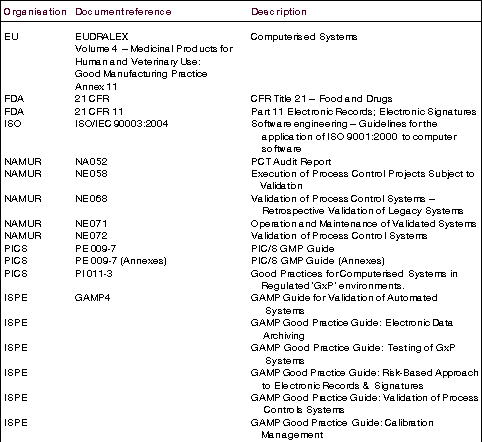Select the 'Controls Systems' continuation line
The height and width of the screenshot is (442, 482).
coord(304,410)
